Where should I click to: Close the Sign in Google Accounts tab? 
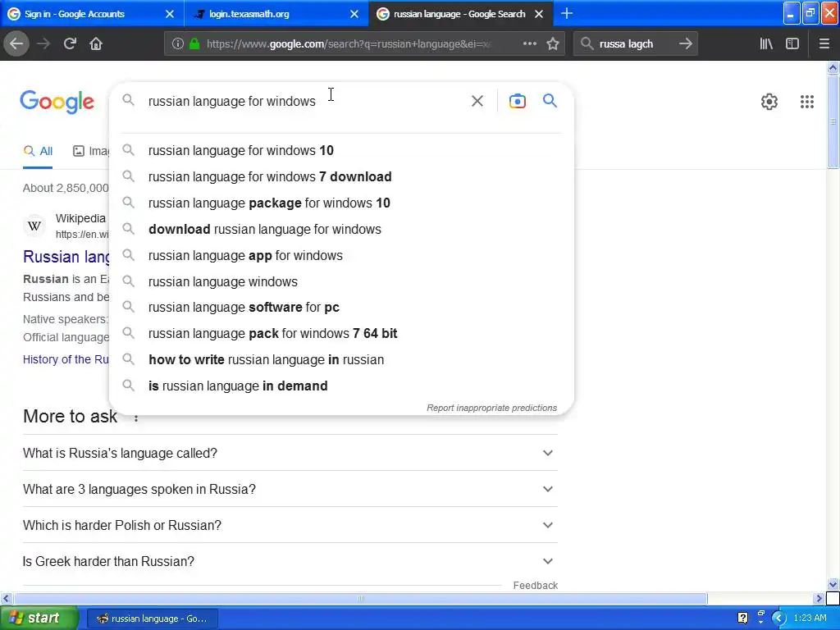[169, 14]
